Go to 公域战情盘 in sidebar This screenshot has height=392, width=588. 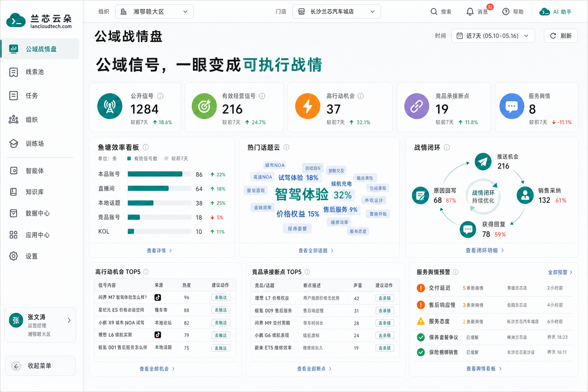[40, 49]
